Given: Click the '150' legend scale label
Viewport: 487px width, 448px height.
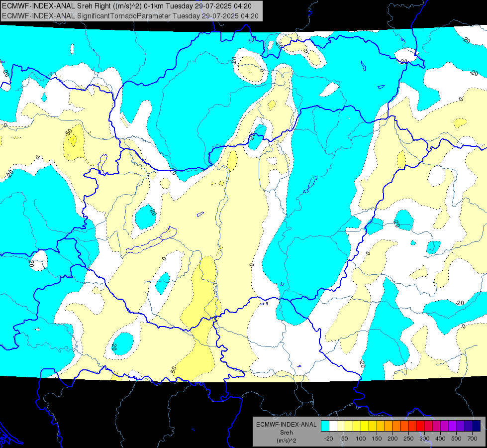Looking at the screenshot, I should 377,439.
